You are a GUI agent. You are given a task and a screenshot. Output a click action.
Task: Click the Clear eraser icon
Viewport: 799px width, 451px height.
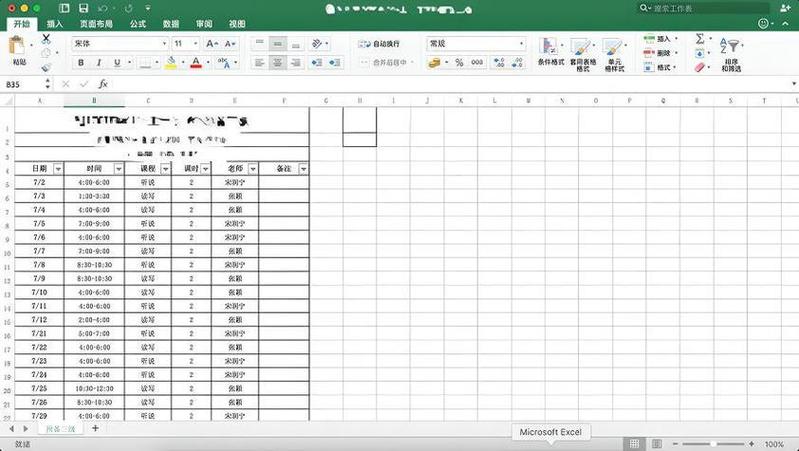(700, 67)
